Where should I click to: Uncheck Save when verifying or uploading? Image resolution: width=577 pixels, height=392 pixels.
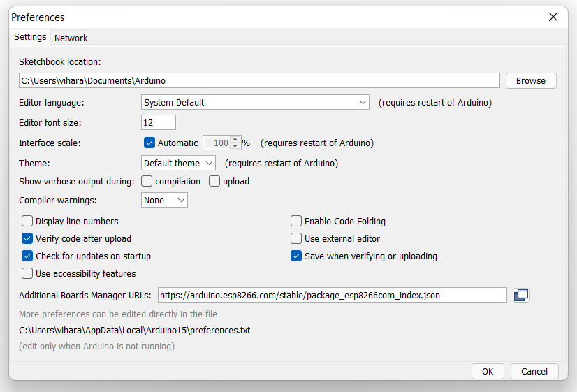point(296,256)
